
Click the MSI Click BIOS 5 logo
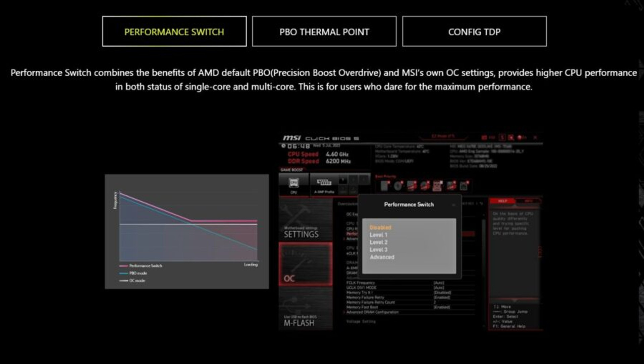click(x=321, y=138)
